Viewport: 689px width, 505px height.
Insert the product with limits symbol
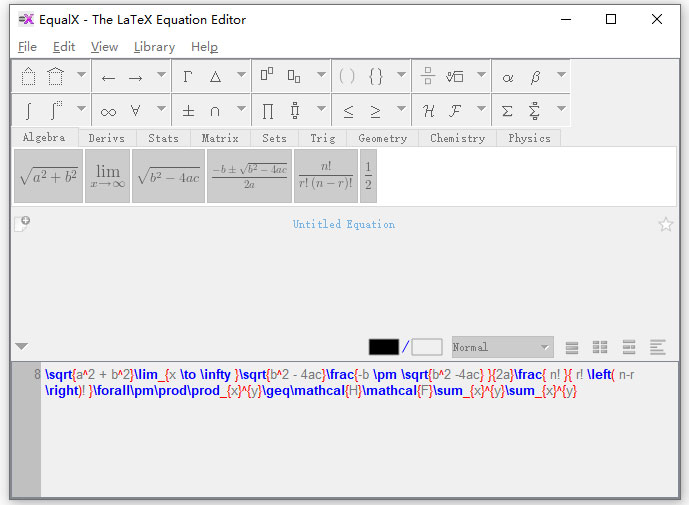tap(295, 110)
